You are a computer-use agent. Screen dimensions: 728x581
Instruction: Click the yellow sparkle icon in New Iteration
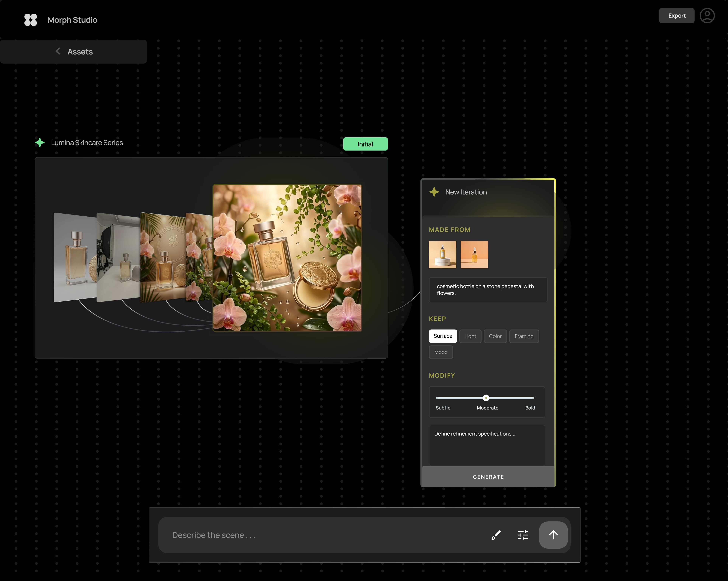pos(434,192)
